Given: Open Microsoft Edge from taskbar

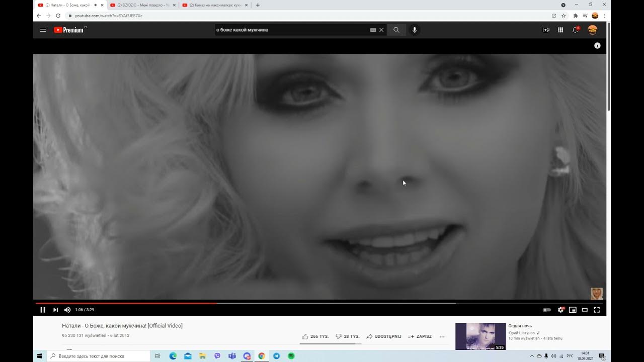Looking at the screenshot, I should [173, 356].
